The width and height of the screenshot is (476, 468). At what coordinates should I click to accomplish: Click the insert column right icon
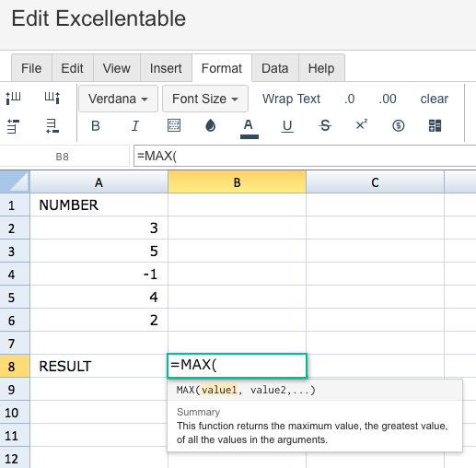52,98
